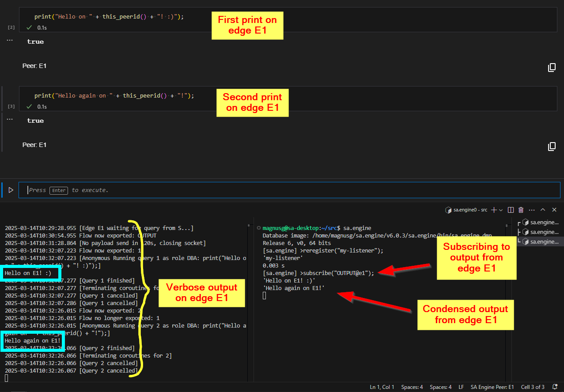
Task: Open the new terminal profile dropdown chevron
Action: tap(501, 210)
